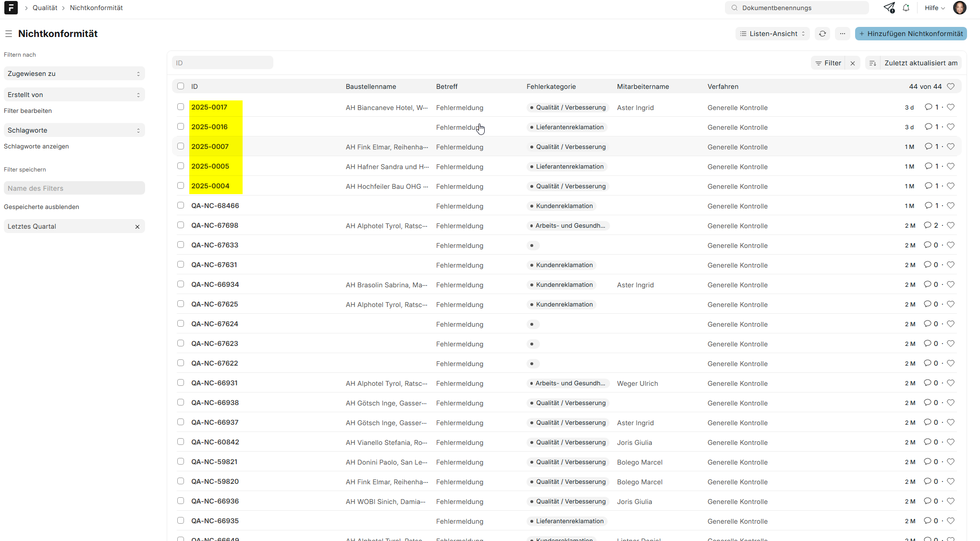Image resolution: width=980 pixels, height=541 pixels.
Task: Open the Schlagworte dropdown
Action: pos(74,130)
